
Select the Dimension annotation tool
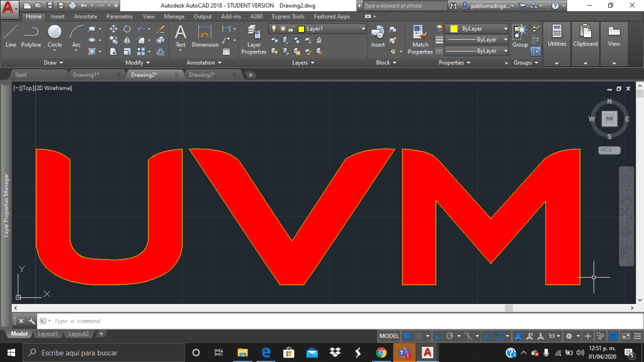205,37
